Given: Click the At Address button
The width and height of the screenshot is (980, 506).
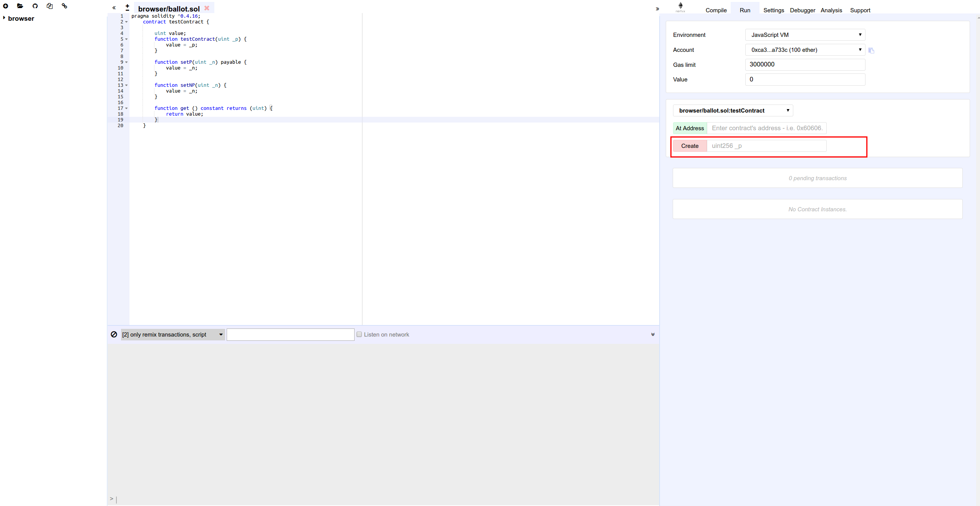Looking at the screenshot, I should click(690, 128).
